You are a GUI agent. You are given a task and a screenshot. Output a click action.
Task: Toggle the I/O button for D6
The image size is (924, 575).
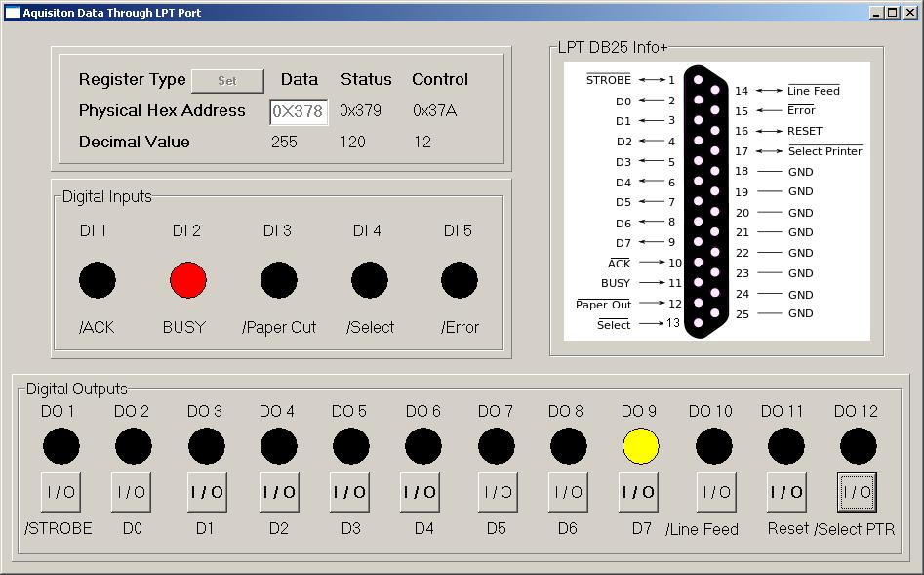click(x=568, y=492)
